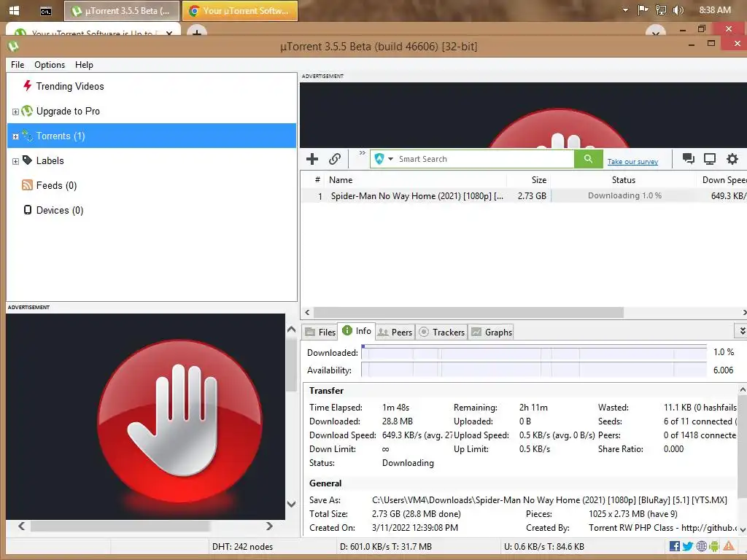Click the Downloading 1.0 % status progress bar
The image size is (747, 560).
pos(624,195)
